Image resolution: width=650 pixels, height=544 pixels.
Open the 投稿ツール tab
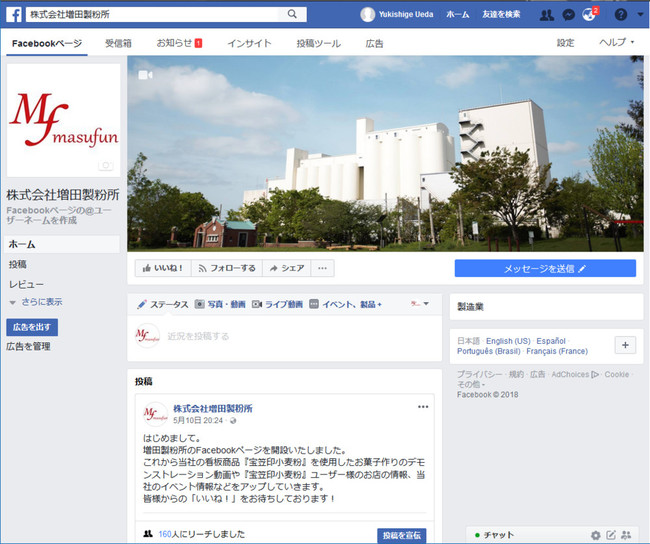point(318,43)
